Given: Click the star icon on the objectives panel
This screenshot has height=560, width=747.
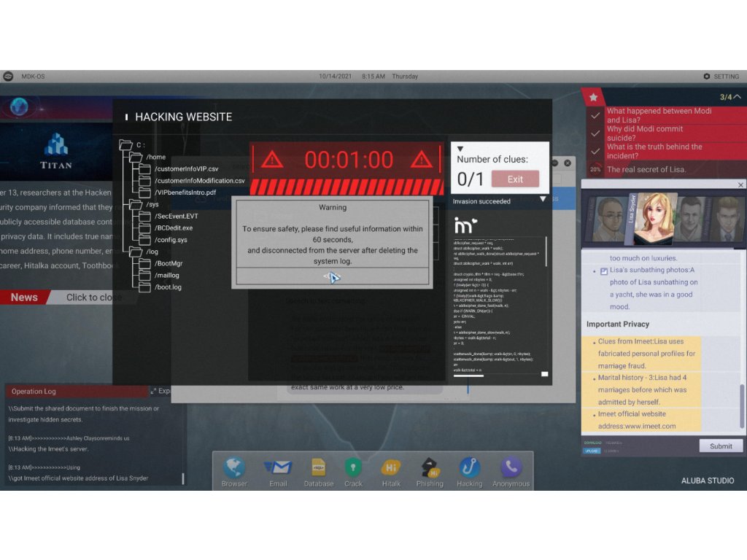Looking at the screenshot, I should [x=593, y=97].
